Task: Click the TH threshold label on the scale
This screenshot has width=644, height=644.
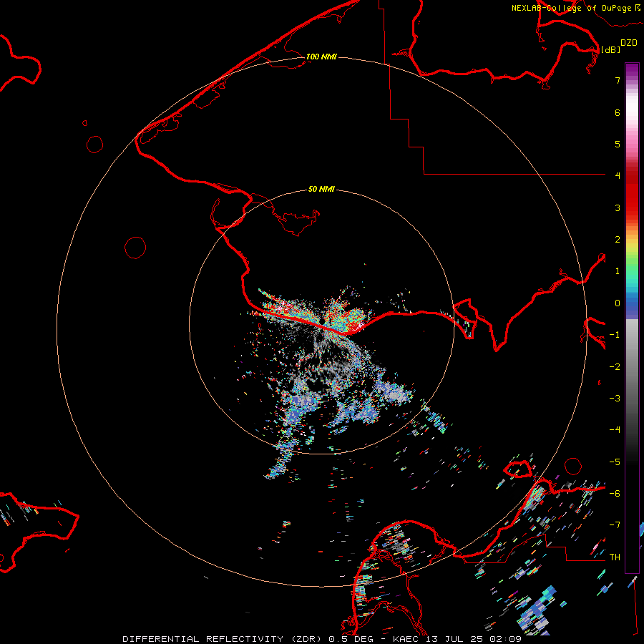Action: click(615, 557)
